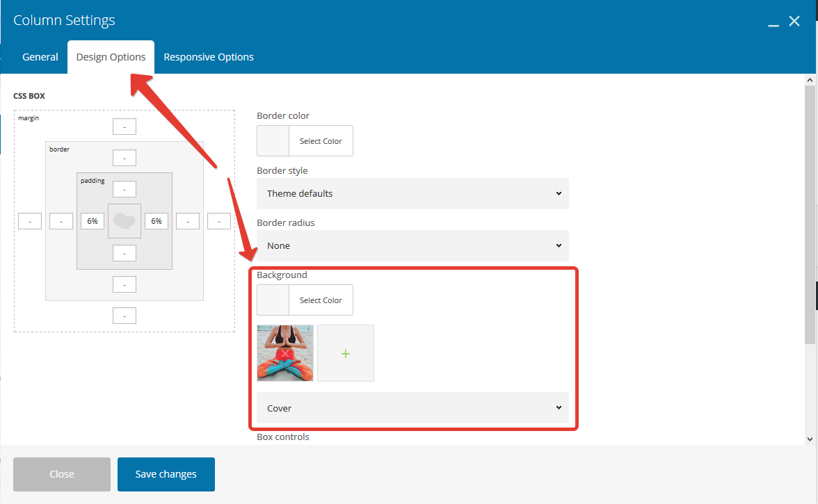Click the green plus add image tile
The image size is (818, 504).
[346, 353]
